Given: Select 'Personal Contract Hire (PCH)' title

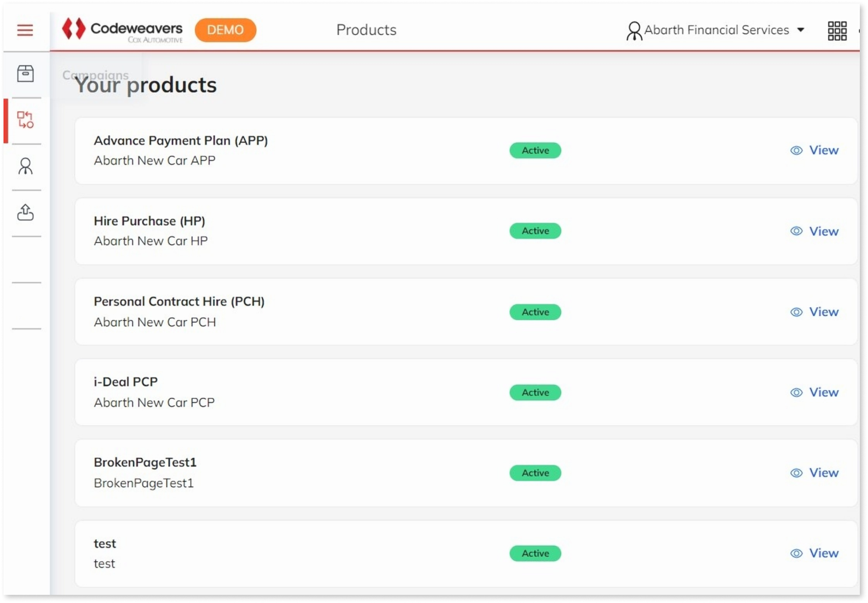Looking at the screenshot, I should (179, 301).
